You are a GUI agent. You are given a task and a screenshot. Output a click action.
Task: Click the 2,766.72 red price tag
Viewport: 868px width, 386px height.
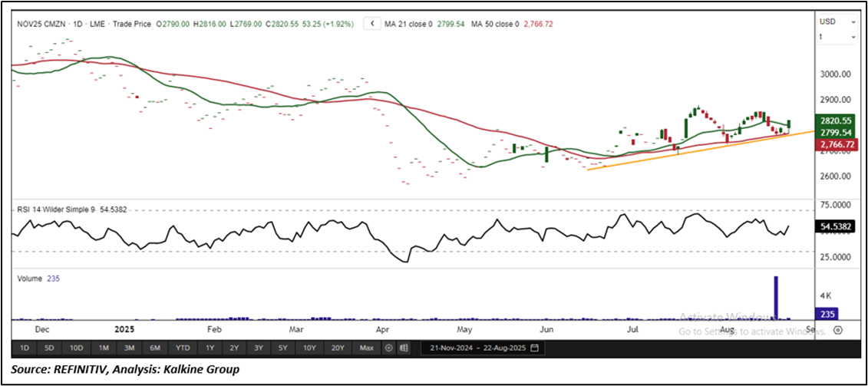point(836,144)
